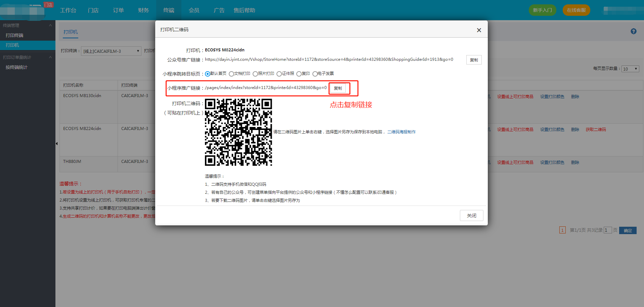Open the 售后帮助 top menu
644x307 pixels.
[x=244, y=10]
